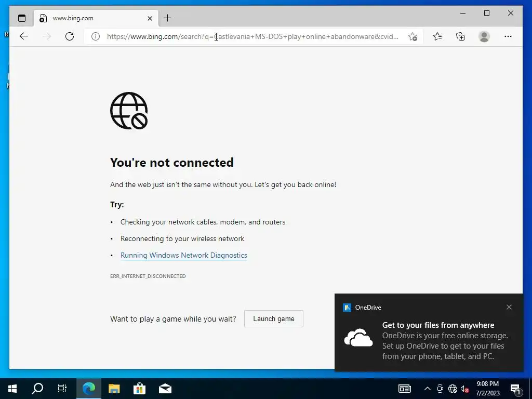Add this page to favorites
532x399 pixels.
click(413, 36)
